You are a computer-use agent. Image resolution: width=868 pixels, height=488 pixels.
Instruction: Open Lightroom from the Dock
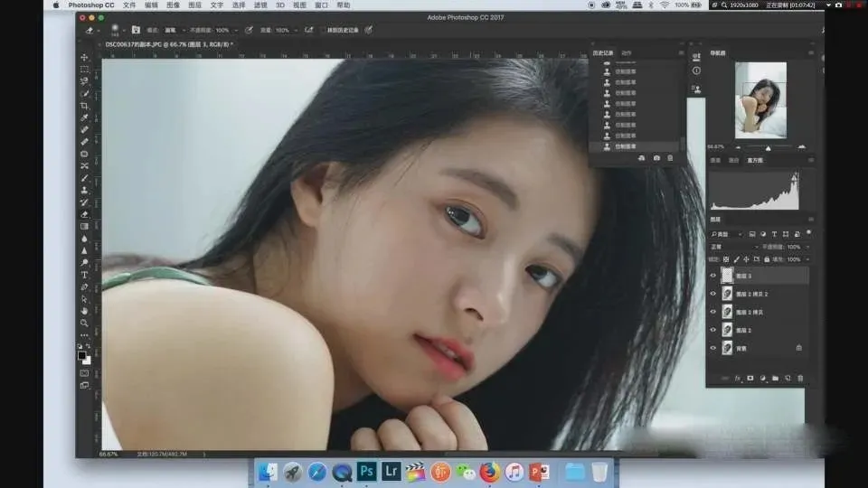(392, 472)
